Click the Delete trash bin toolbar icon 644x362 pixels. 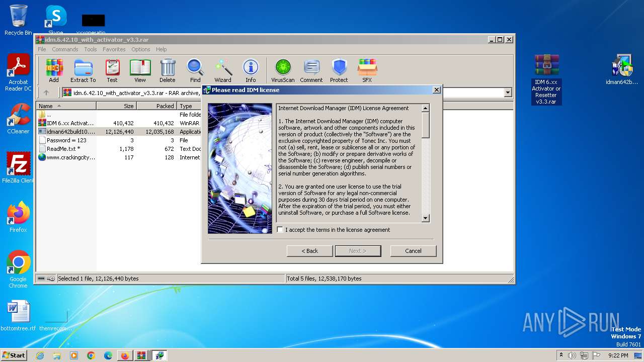168,70
